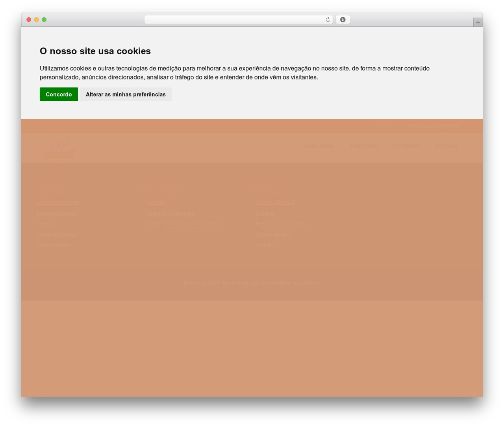The width and height of the screenshot is (504, 427).
Task: Click the Denuncio logo in the header
Action: pyautogui.click(x=60, y=149)
